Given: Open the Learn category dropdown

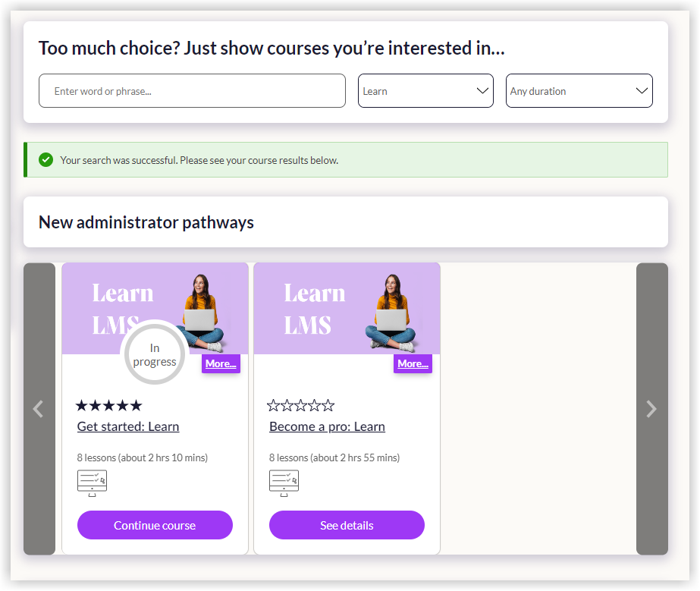Looking at the screenshot, I should [425, 91].
